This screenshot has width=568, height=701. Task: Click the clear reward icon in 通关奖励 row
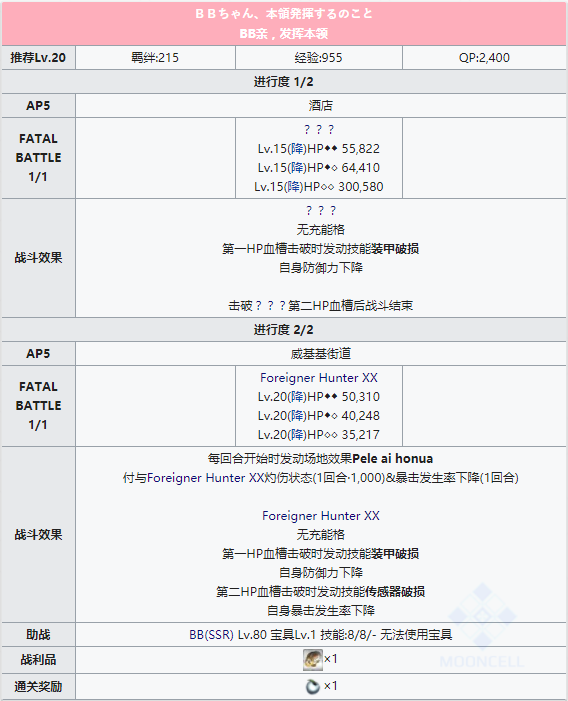[x=312, y=686]
